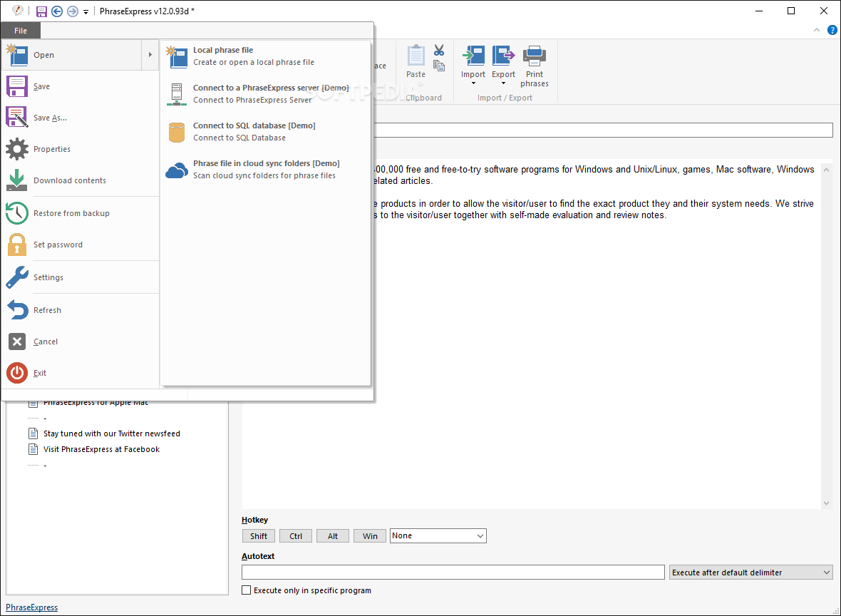This screenshot has height=616, width=841.
Task: Click the red Exit power icon
Action: tap(16, 373)
